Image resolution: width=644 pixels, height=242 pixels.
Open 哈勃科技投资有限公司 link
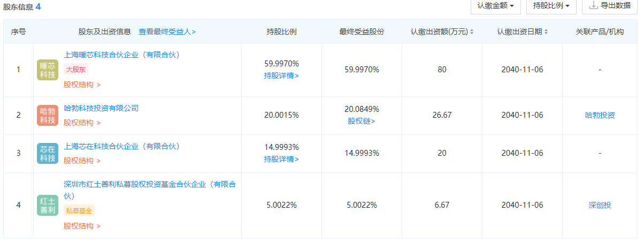101,108
